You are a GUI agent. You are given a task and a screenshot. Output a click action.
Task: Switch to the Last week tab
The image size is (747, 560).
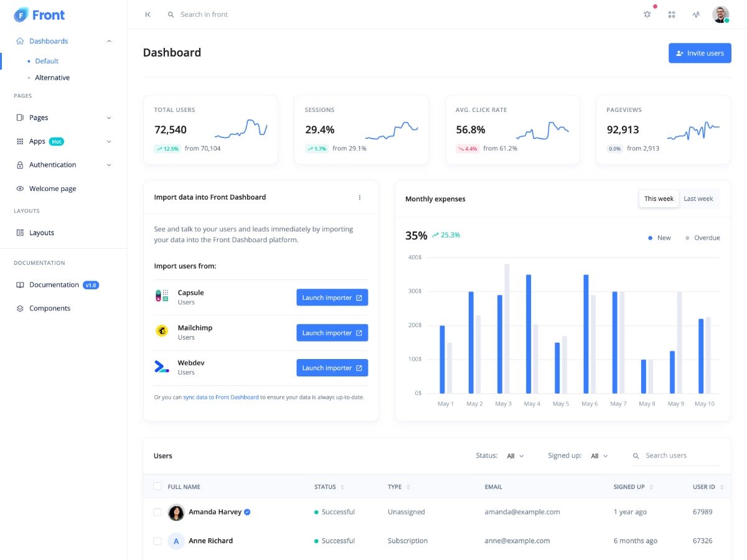pos(698,198)
